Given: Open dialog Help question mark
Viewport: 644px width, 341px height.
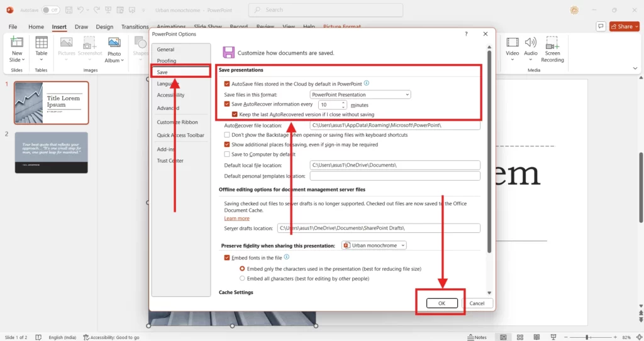Looking at the screenshot, I should tap(466, 34).
